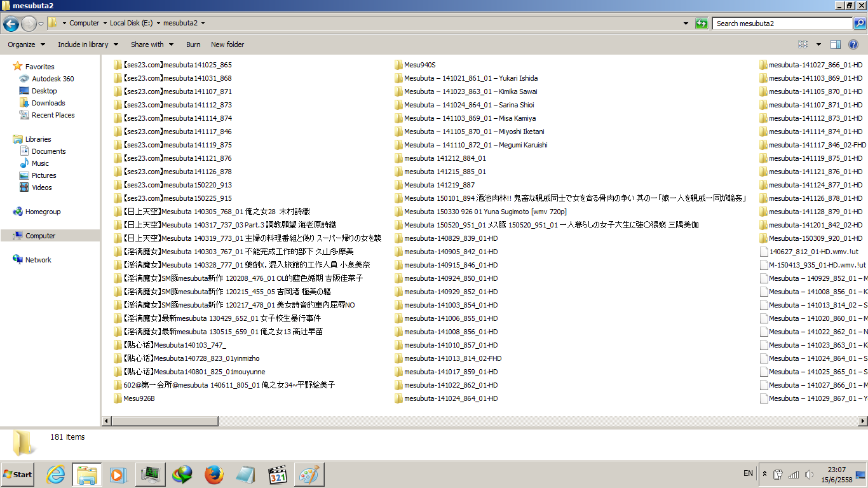Click the EN language indicator
The height and width of the screenshot is (488, 868).
[748, 473]
